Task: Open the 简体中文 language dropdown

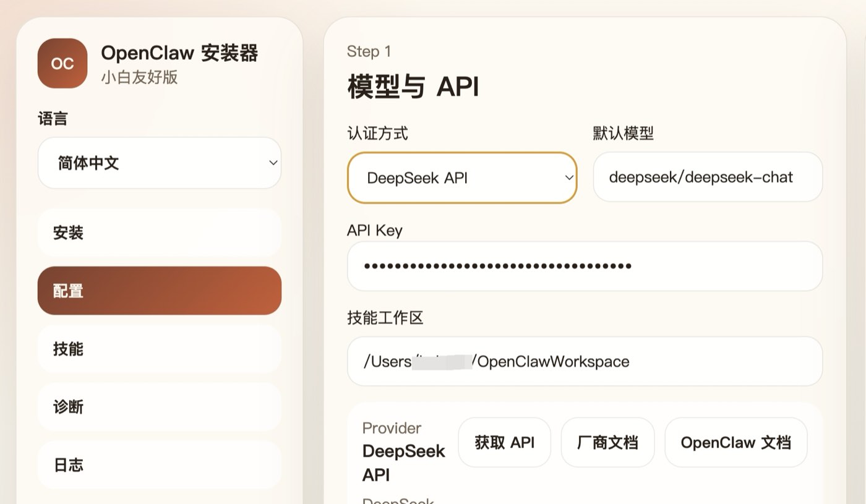Action: point(160,163)
